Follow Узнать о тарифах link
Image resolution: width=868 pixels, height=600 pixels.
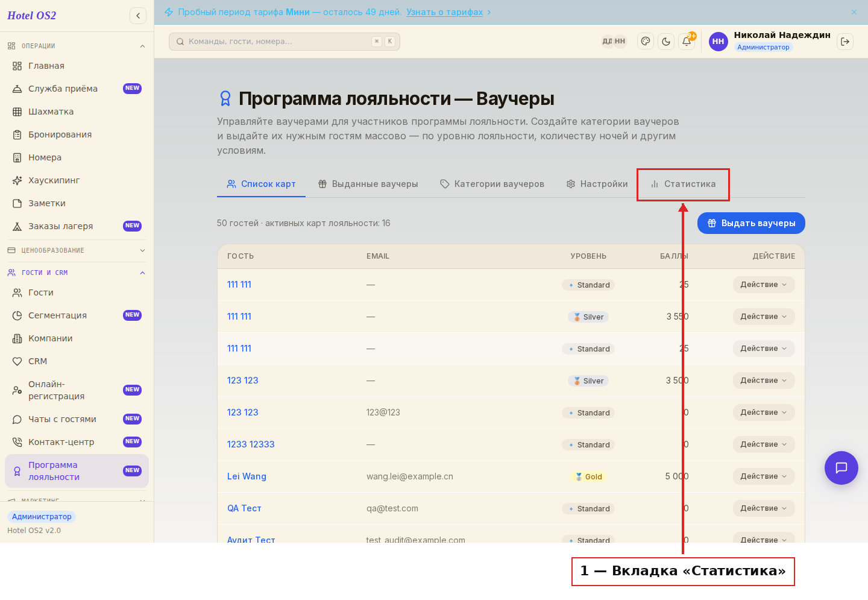coord(444,12)
